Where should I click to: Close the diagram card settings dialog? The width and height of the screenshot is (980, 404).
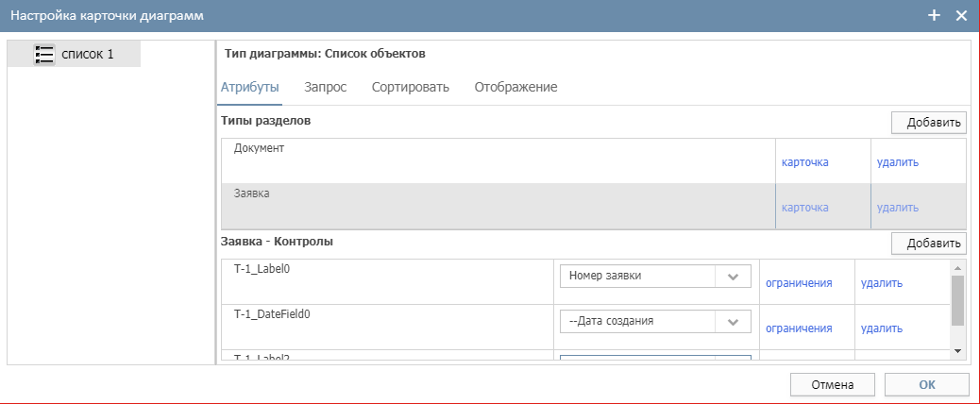961,15
